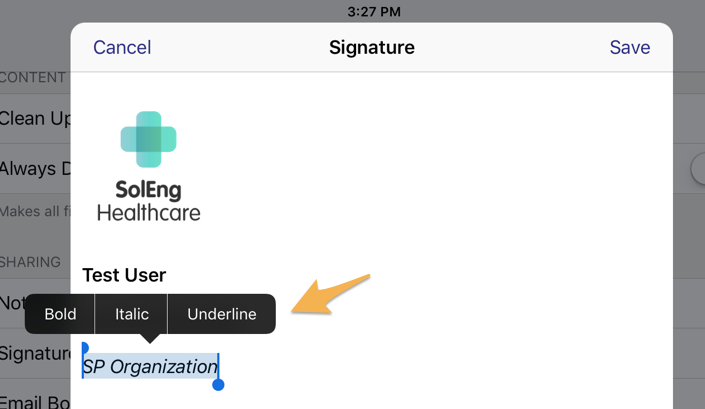Open the Email Bo… settings row
This screenshot has width=705, height=409.
coord(35,400)
